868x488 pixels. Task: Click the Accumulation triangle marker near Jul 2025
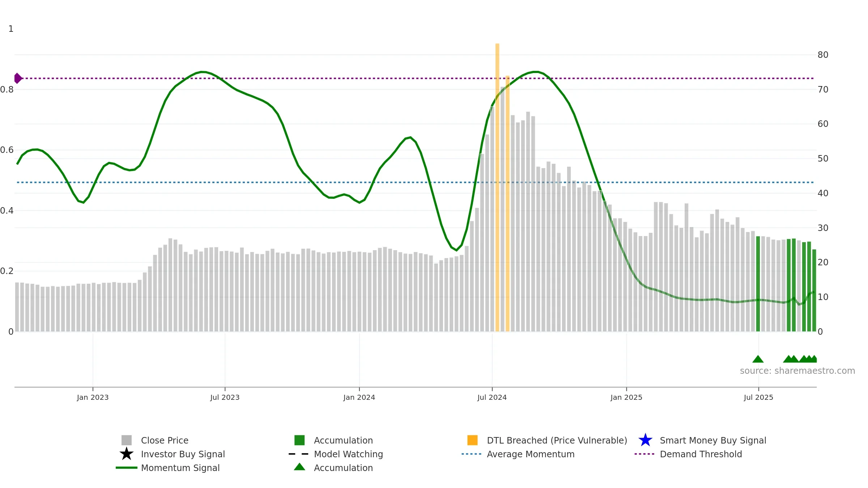pos(758,359)
